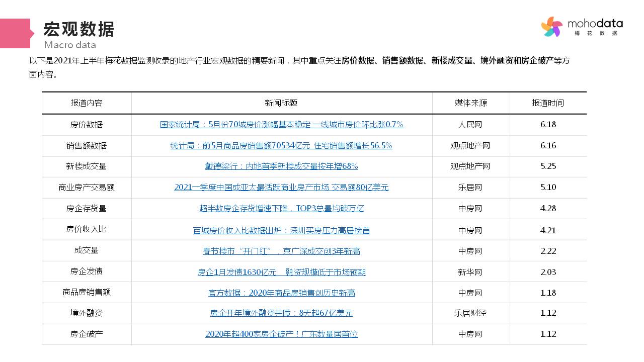The image size is (644, 362).
Task: Open the 2021一季度中国成亚太最活跃 link
Action: click(281, 187)
